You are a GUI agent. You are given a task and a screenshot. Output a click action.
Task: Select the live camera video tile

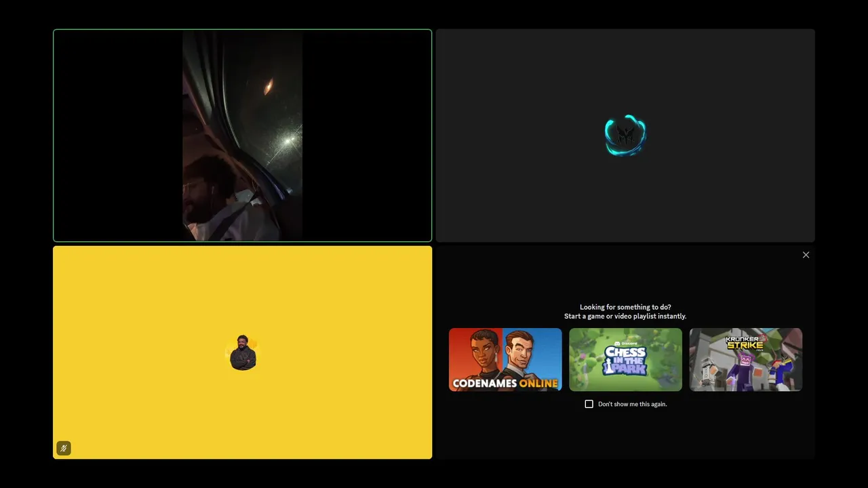point(243,136)
